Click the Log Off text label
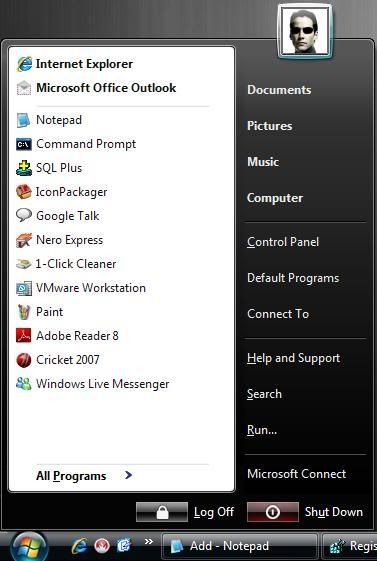 point(214,512)
